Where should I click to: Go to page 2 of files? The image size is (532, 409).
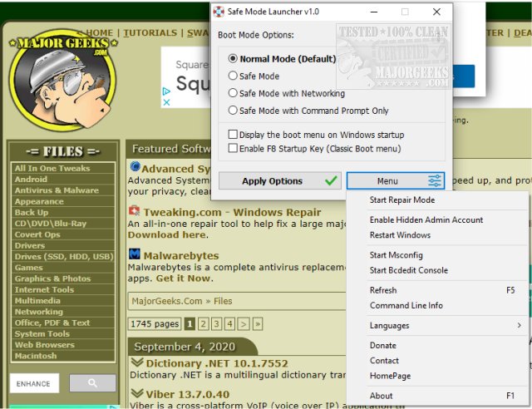coord(203,324)
